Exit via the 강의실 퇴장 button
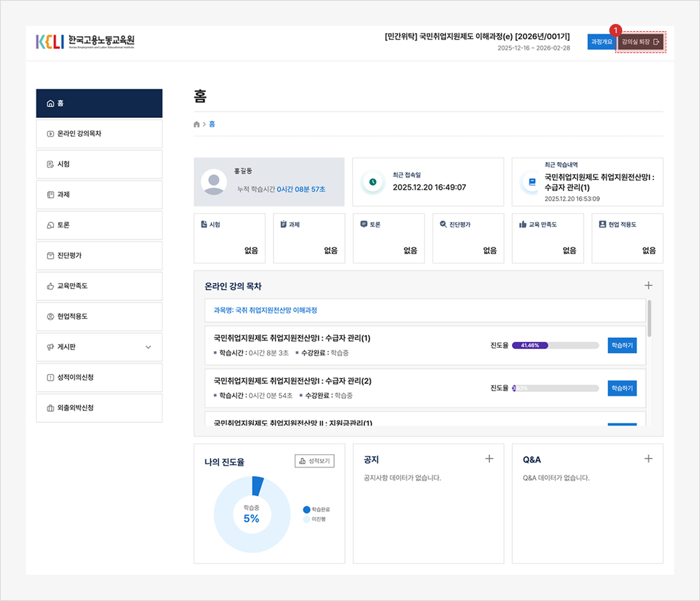This screenshot has height=601, width=700. coord(640,42)
